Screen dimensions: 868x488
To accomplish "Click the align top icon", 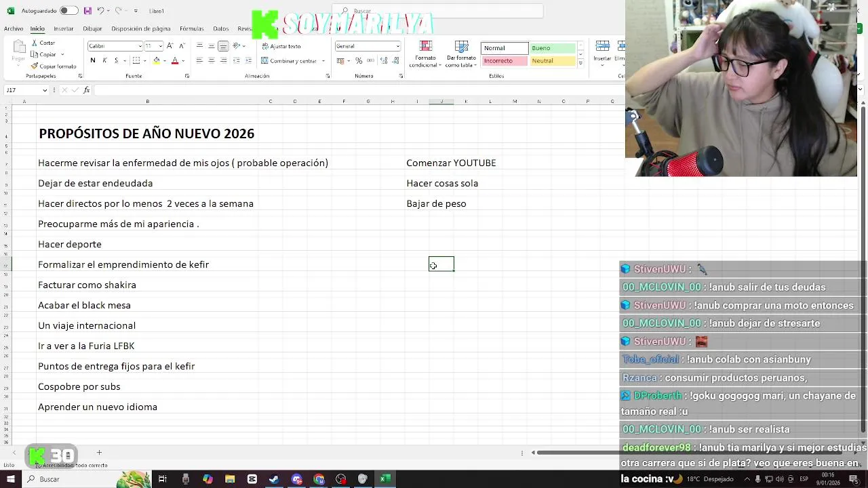I will [x=199, y=45].
